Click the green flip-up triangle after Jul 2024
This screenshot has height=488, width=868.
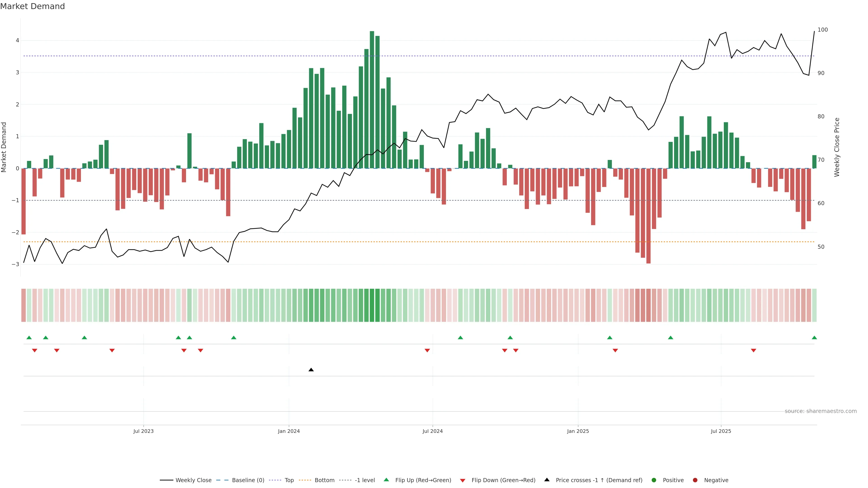point(460,338)
